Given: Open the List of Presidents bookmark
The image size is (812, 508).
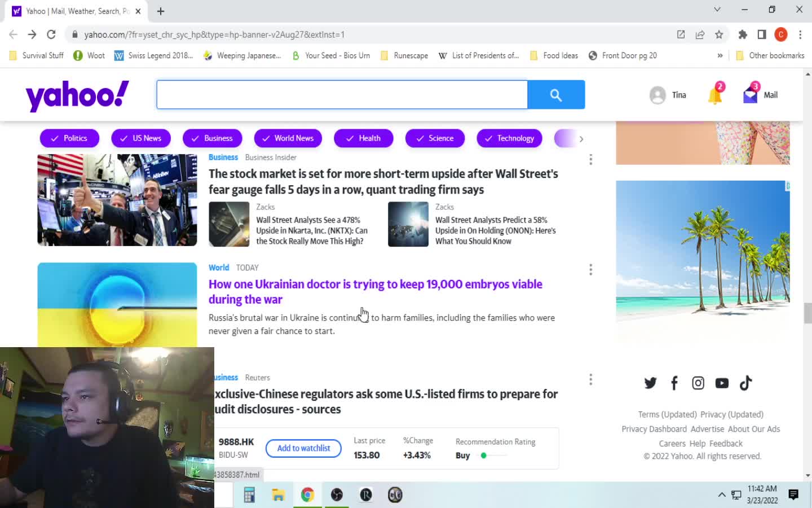Looking at the screenshot, I should pos(479,55).
